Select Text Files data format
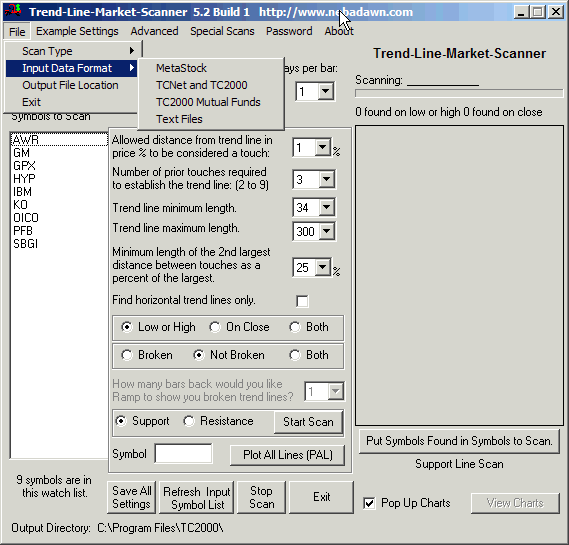Image resolution: width=569 pixels, height=545 pixels. tap(211, 119)
